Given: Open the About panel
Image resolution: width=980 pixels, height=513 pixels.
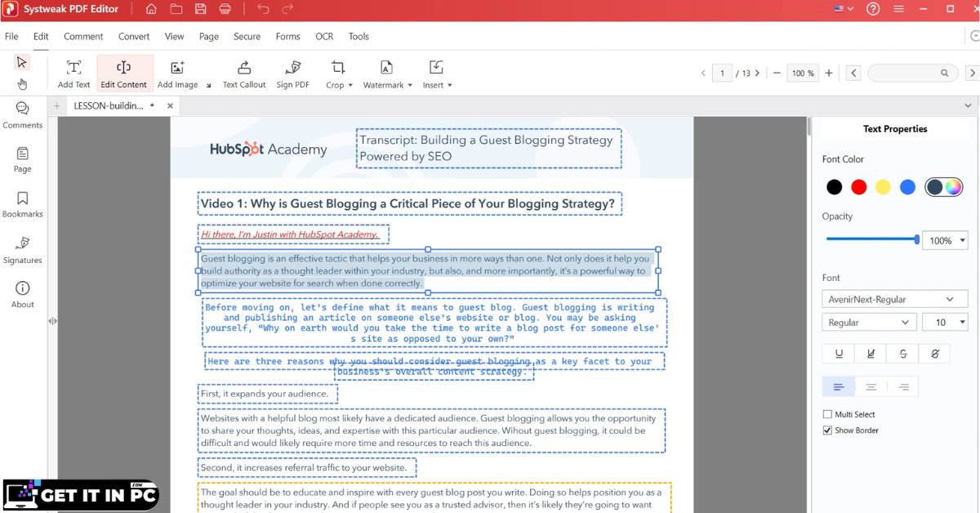Looking at the screenshot, I should click(x=22, y=295).
